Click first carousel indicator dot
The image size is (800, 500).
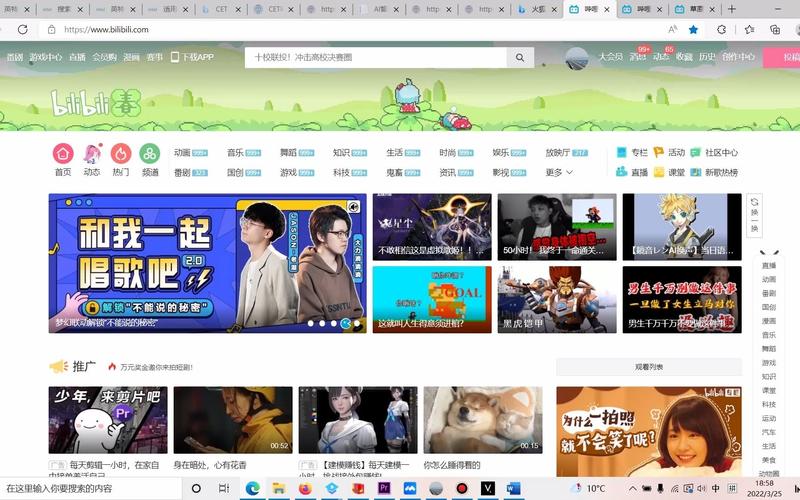310,323
